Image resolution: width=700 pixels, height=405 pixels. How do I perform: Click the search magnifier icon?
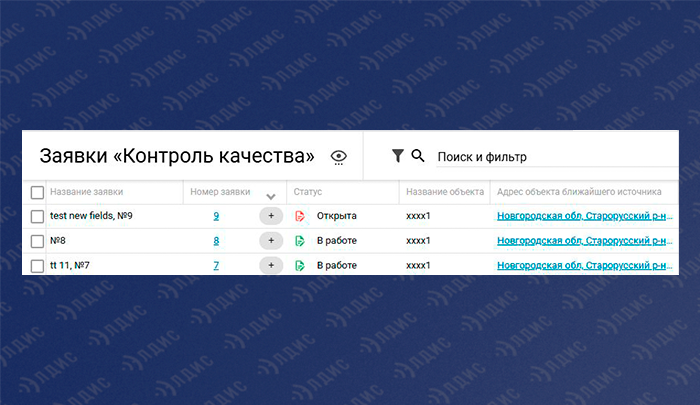click(x=418, y=155)
